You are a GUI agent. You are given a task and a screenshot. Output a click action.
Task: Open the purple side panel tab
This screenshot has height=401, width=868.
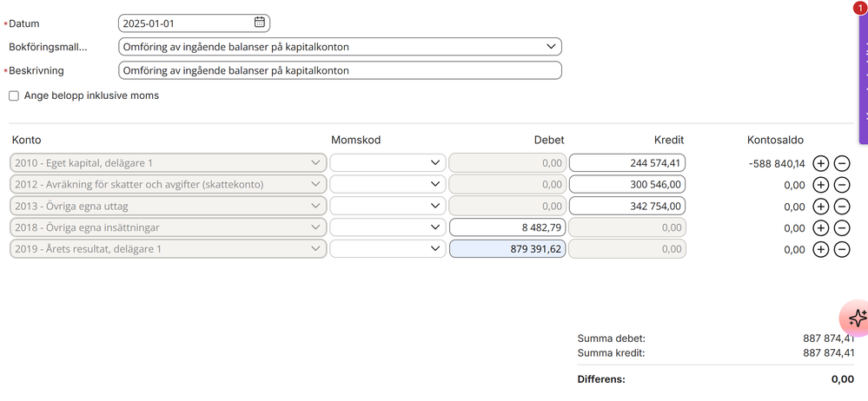point(864,77)
